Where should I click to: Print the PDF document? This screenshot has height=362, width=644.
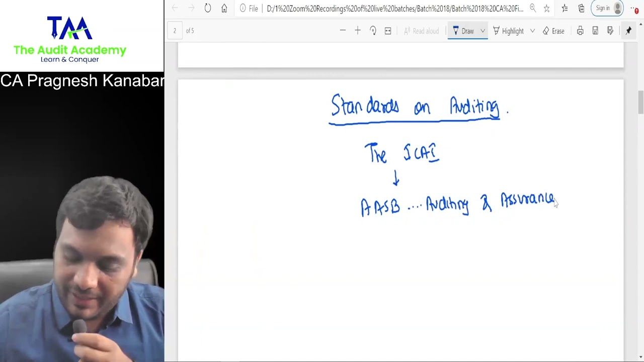[x=580, y=31]
